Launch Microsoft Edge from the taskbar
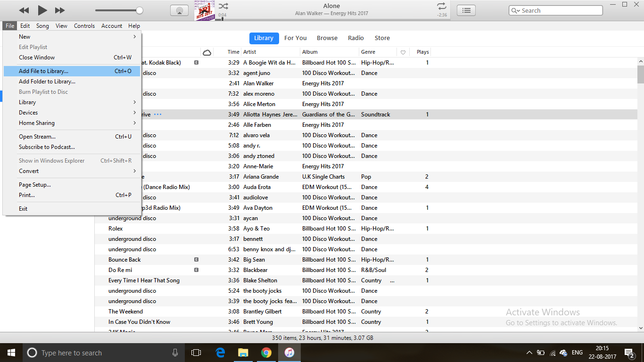 coord(220,353)
